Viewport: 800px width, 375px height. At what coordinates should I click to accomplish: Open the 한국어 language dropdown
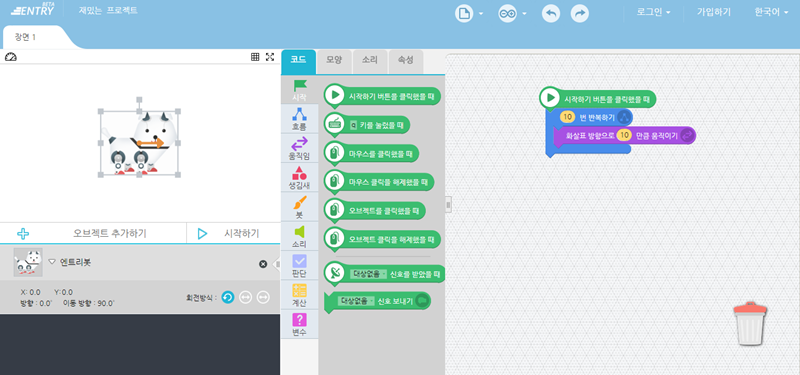774,12
